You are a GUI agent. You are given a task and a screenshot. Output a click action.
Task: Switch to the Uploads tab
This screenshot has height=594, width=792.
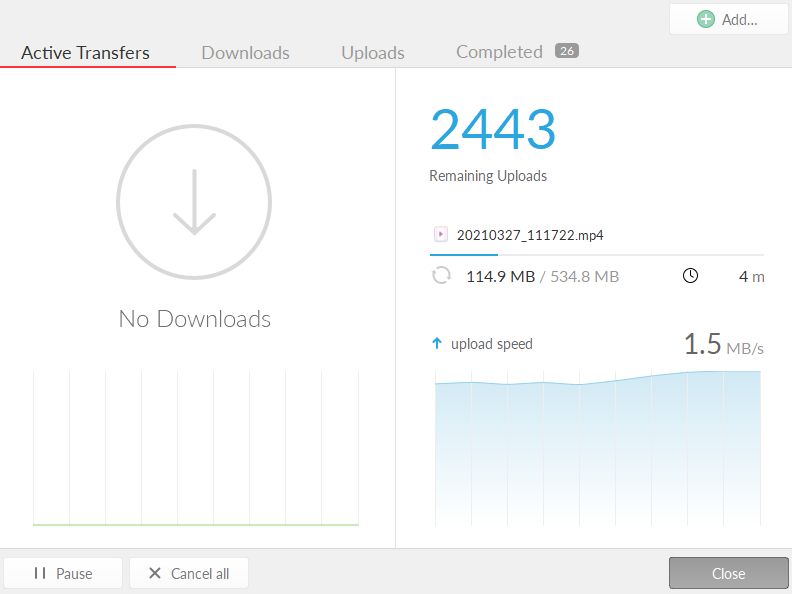[x=372, y=53]
